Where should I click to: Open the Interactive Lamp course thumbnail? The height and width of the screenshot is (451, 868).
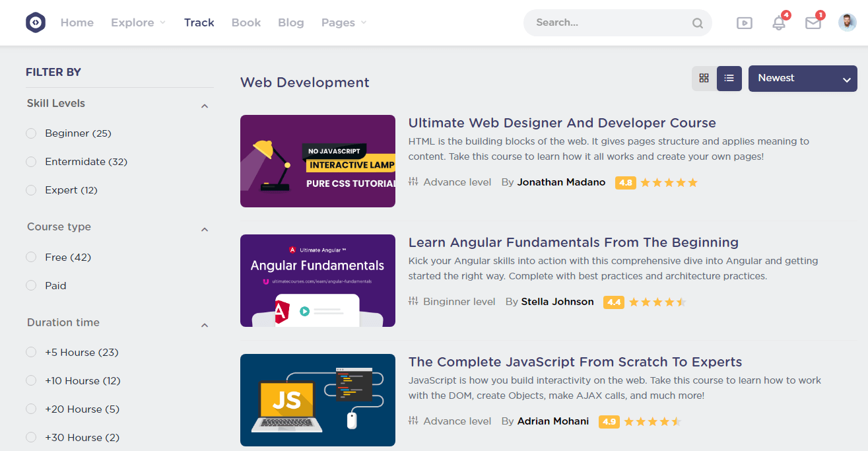click(x=317, y=161)
